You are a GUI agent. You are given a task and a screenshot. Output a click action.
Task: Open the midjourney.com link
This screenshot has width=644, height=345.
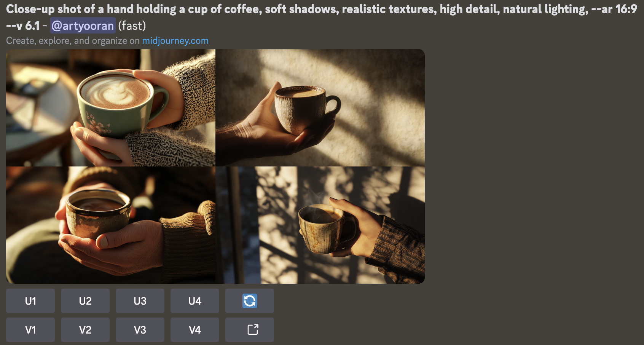(175, 41)
